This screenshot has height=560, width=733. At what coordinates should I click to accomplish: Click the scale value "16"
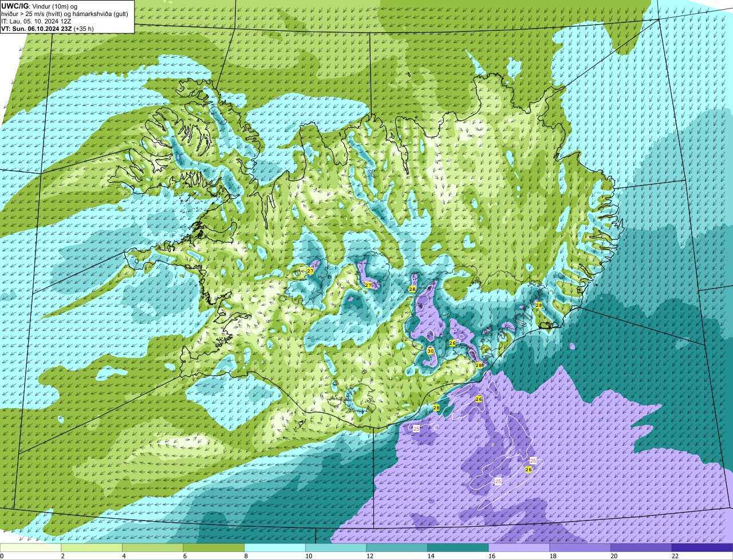(492, 556)
